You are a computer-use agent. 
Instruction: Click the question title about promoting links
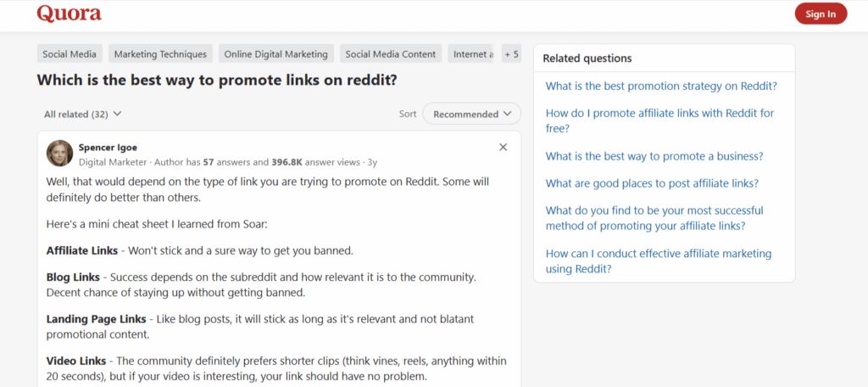[x=217, y=81]
